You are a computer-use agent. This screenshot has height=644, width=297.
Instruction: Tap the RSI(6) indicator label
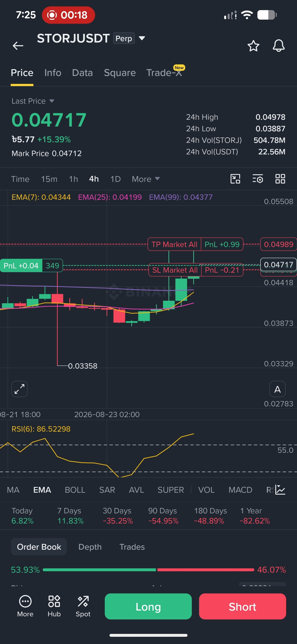point(41,429)
